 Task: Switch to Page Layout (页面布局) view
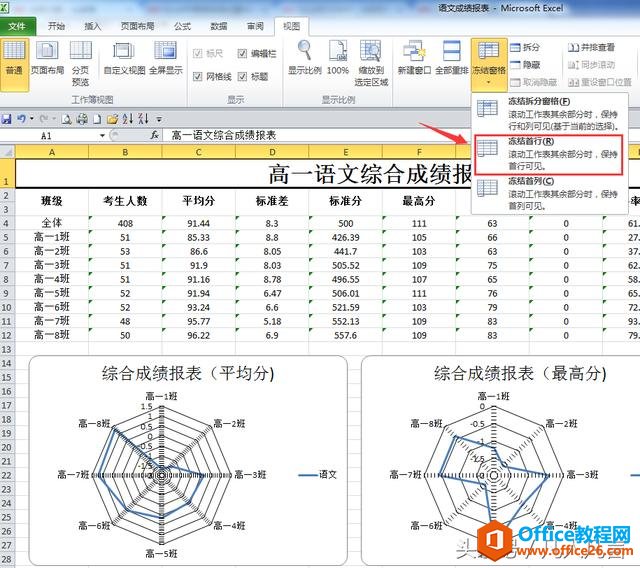pyautogui.click(x=47, y=59)
